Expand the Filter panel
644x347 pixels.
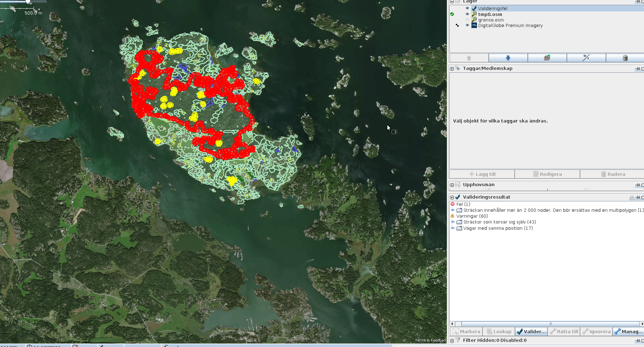coord(452,341)
